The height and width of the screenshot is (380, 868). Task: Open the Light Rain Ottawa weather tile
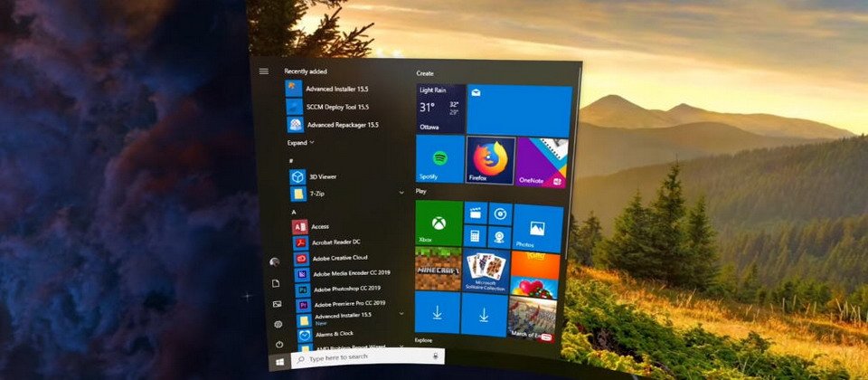(440, 109)
